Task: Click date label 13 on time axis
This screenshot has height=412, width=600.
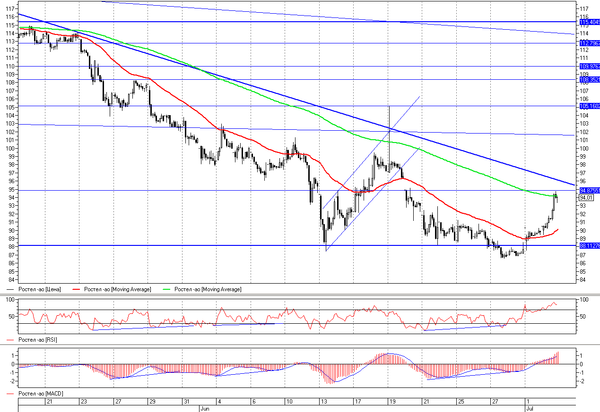Action: [x=324, y=402]
